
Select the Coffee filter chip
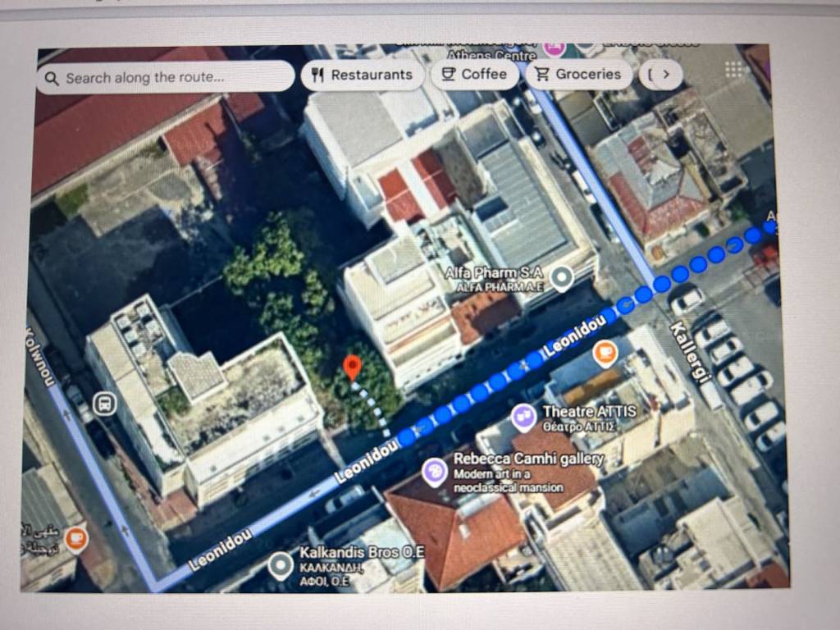point(474,74)
